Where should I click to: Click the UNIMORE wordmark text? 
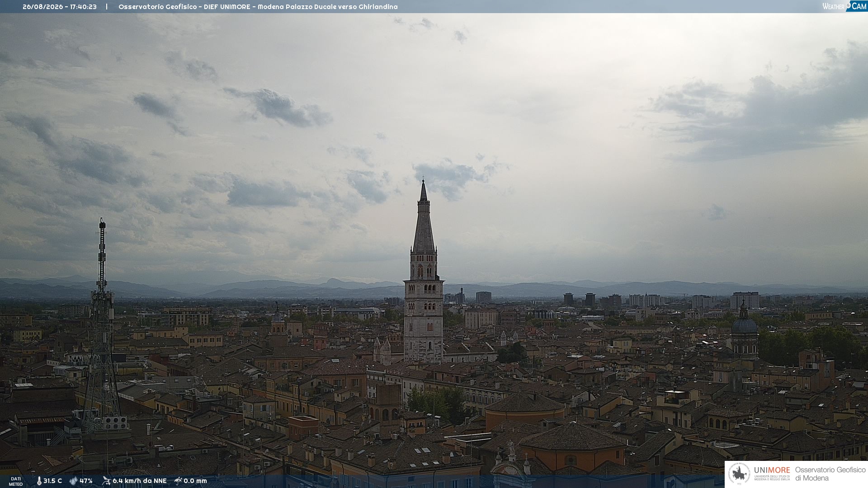[772, 470]
